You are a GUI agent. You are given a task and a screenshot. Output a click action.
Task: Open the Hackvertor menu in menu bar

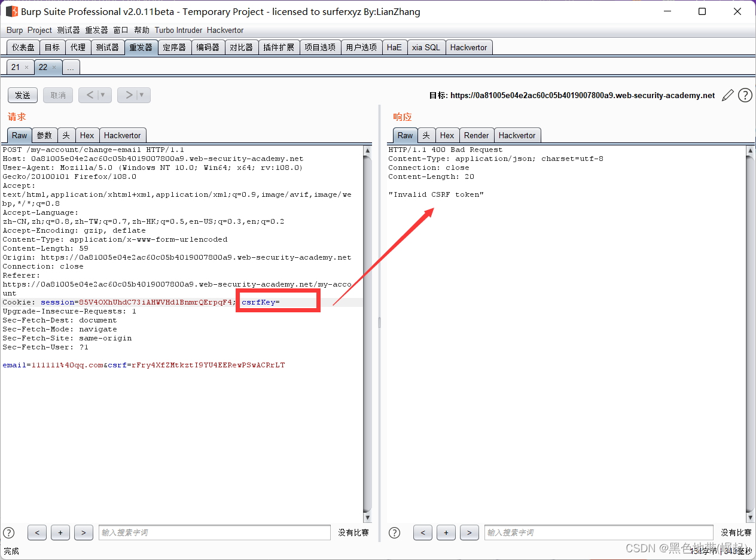[225, 30]
